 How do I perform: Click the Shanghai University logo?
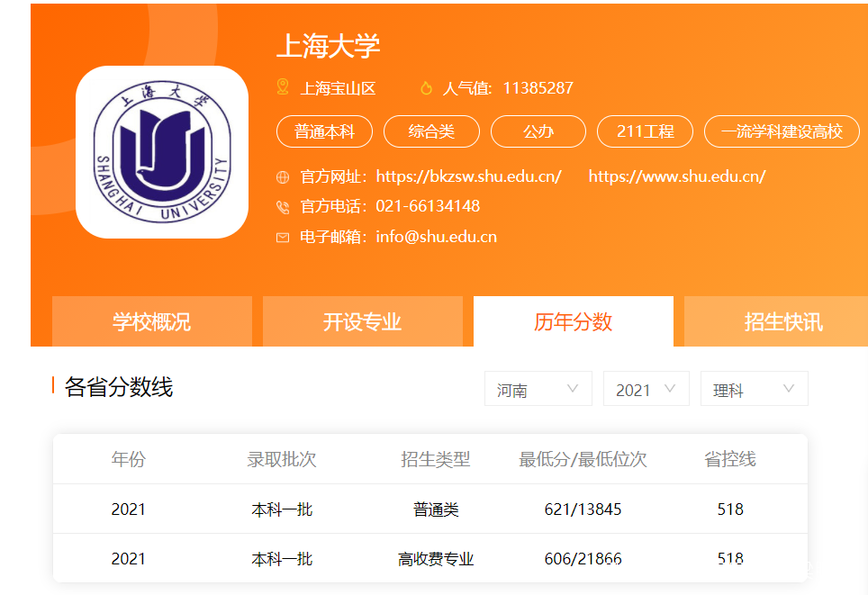click(x=162, y=152)
